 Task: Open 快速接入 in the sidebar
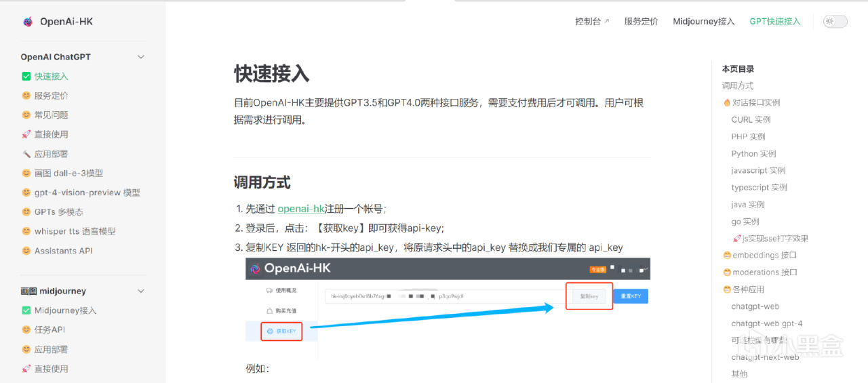(52, 77)
